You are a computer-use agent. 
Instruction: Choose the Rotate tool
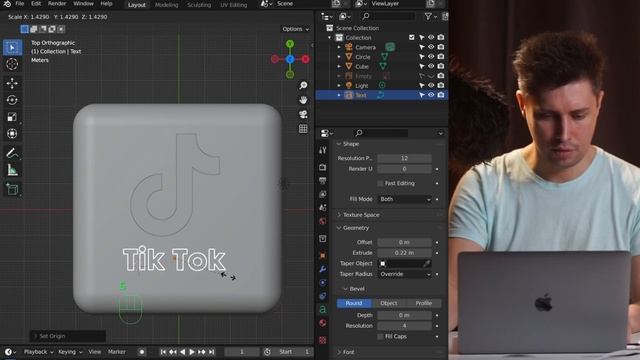pyautogui.click(x=12, y=100)
